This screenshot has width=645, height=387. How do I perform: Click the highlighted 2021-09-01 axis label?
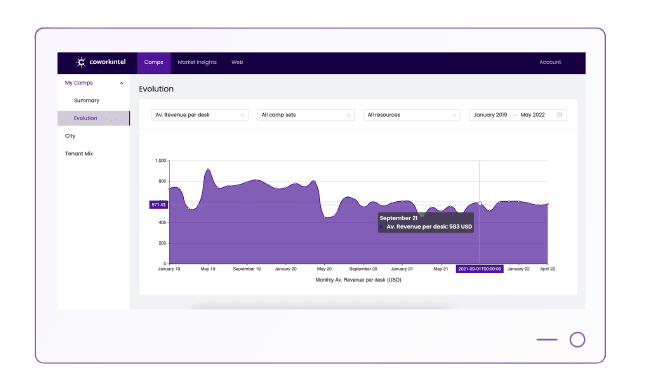[x=480, y=269]
